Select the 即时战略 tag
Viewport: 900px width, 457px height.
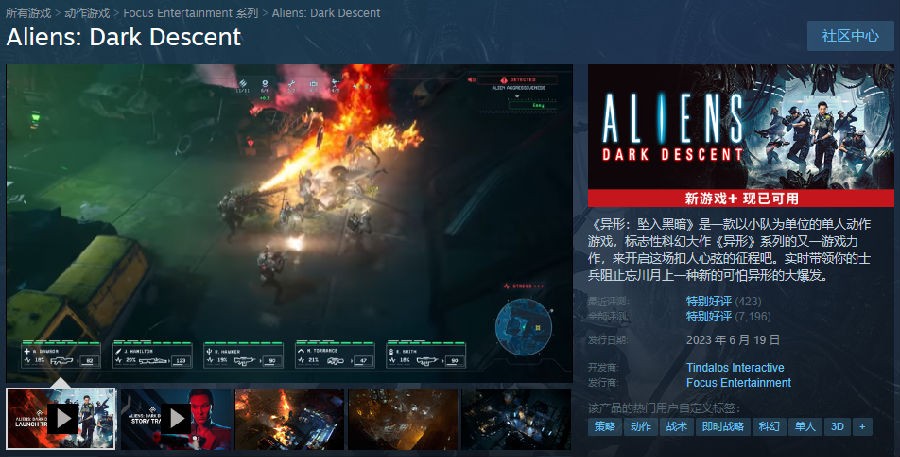point(723,427)
